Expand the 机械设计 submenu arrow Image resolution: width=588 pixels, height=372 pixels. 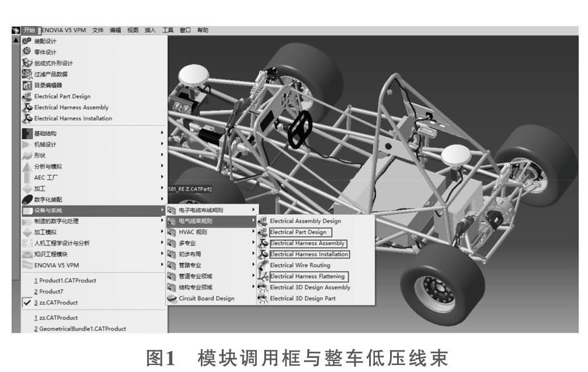pos(162,144)
